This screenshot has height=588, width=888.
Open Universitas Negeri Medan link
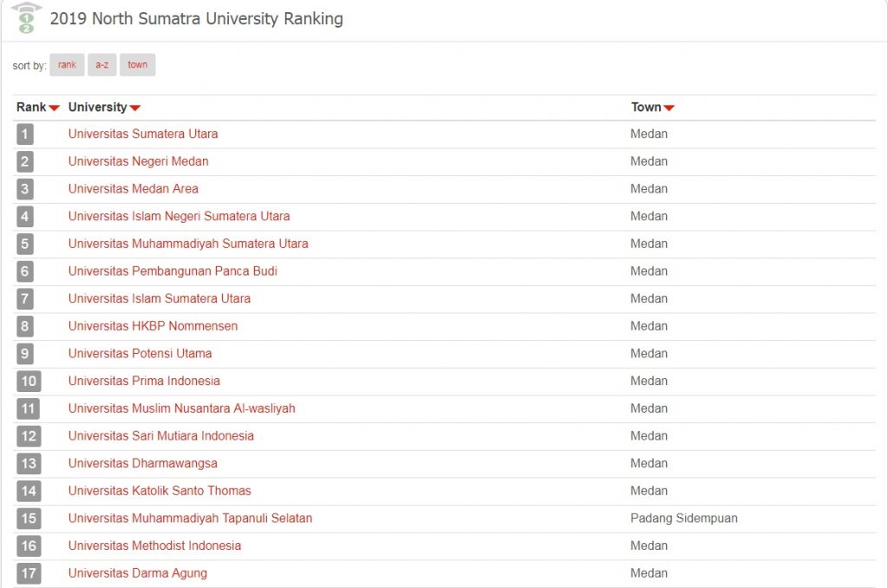(x=138, y=161)
